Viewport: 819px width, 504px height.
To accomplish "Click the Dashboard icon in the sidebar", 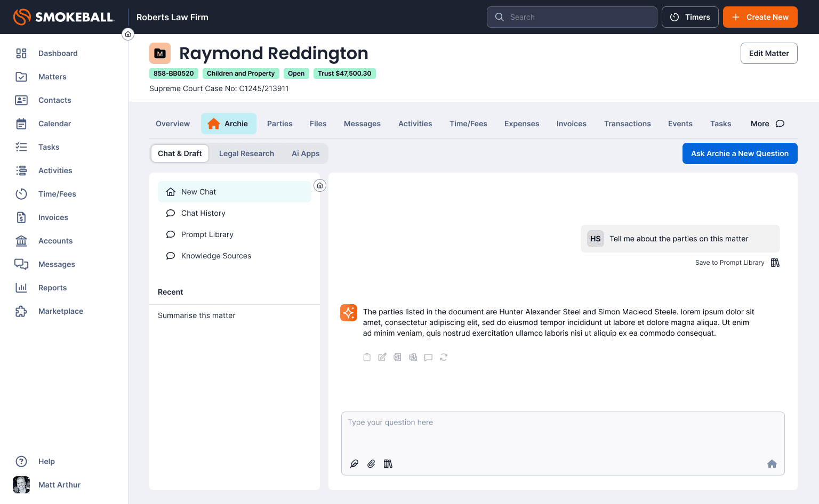I will tap(21, 53).
